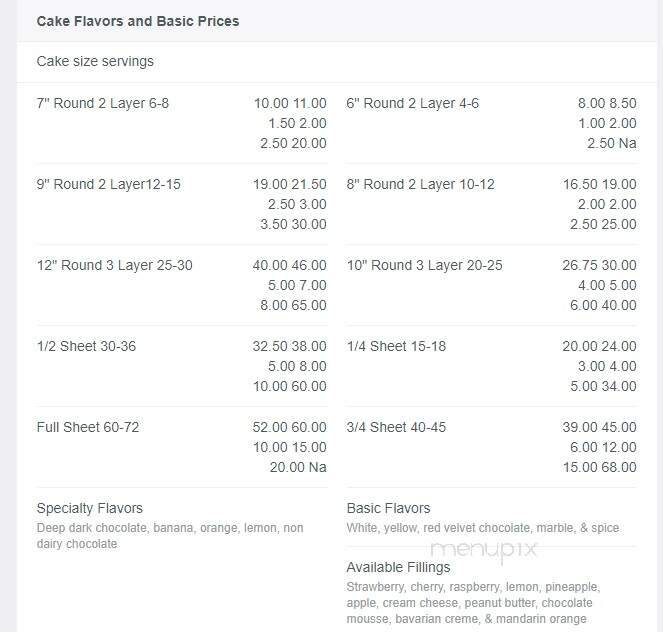Click the Cake Flavors and Basic Prices heading
The height and width of the screenshot is (632, 663).
coord(138,21)
